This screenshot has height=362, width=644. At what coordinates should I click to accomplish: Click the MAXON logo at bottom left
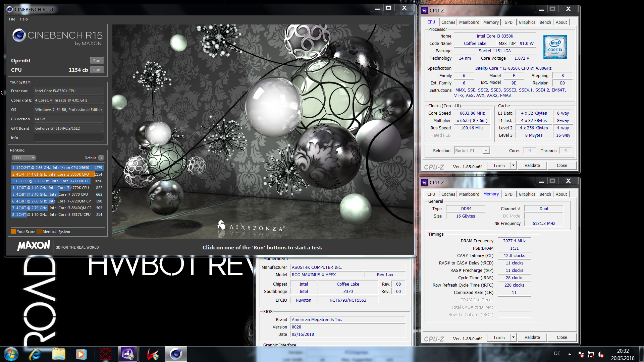coord(34,246)
